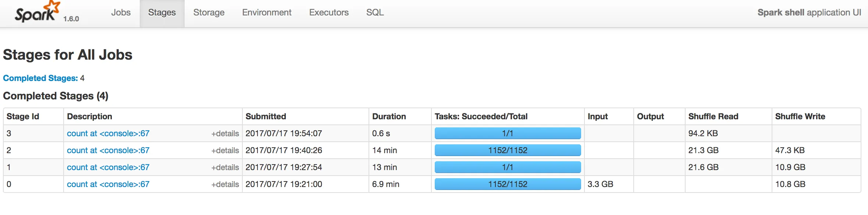Open stage 0 count at console link

point(108,184)
